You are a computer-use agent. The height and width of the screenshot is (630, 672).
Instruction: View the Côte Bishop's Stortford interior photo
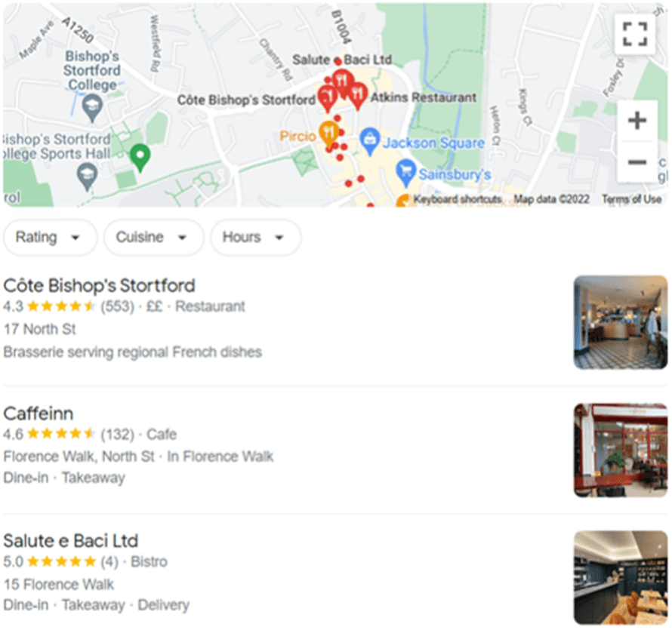[x=621, y=322]
